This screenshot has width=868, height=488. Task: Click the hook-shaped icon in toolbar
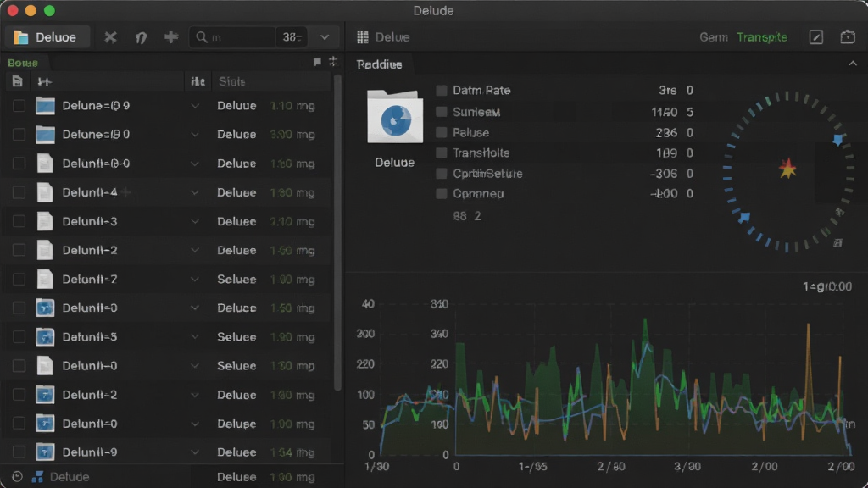(142, 37)
